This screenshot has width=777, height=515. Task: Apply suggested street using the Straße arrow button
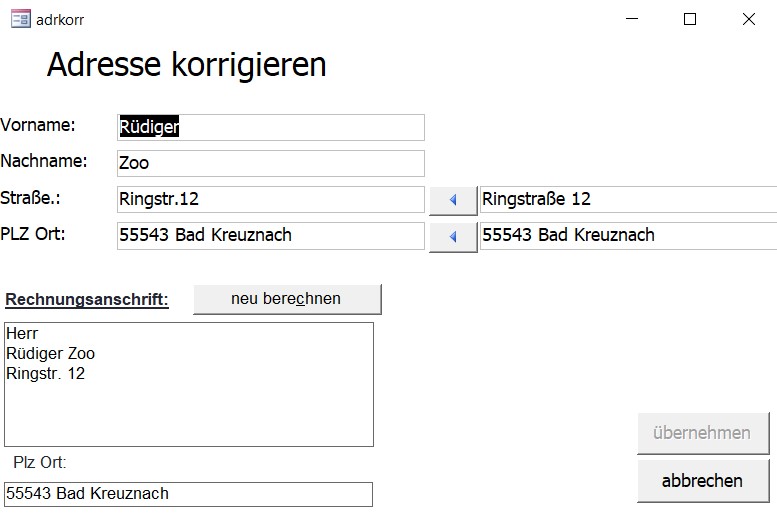point(453,200)
